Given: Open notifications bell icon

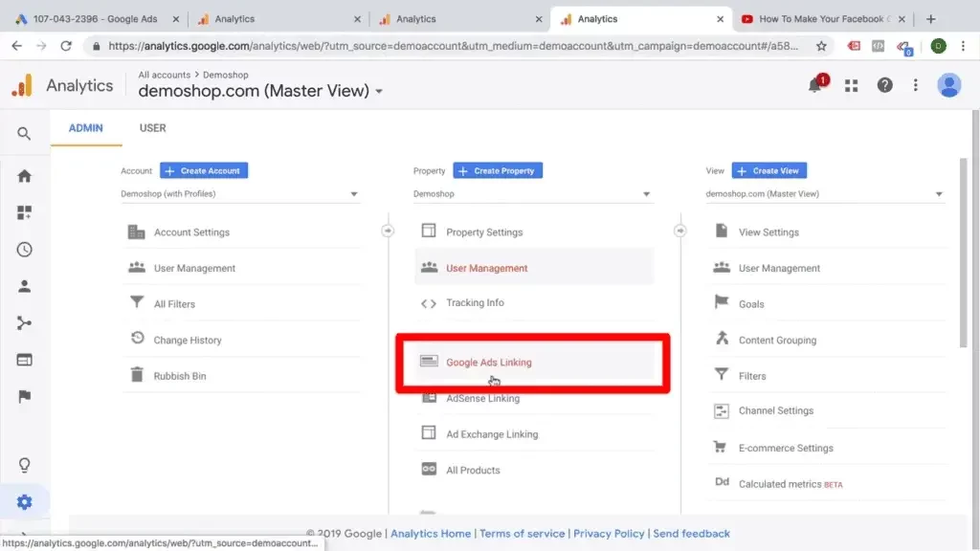Looking at the screenshot, I should [x=815, y=85].
